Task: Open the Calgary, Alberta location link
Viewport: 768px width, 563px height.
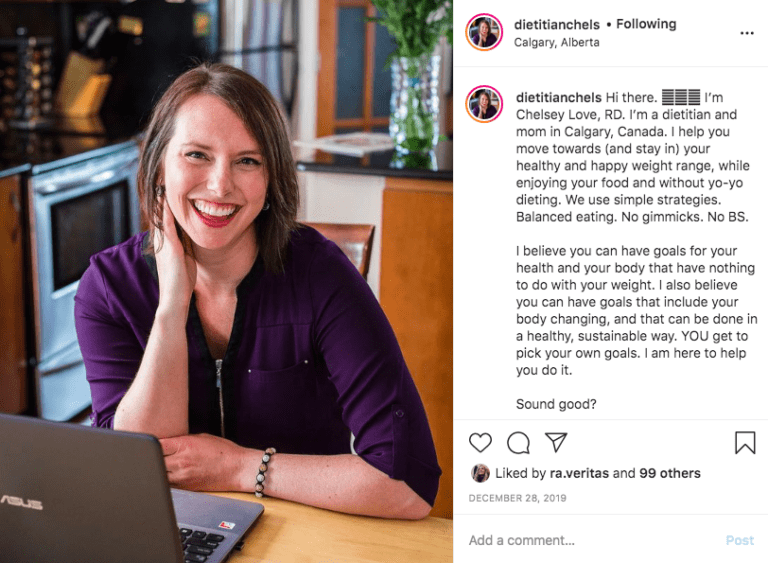Action: [x=556, y=42]
